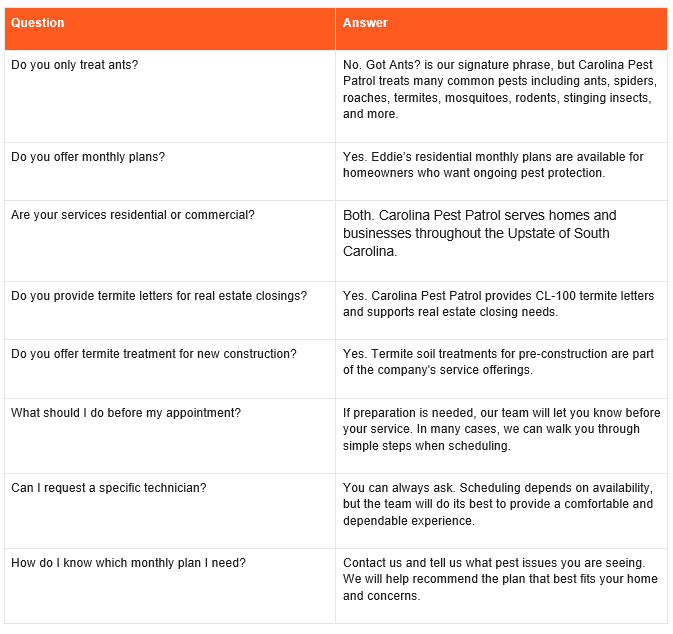Screen dimensions: 673x634
Task: Click the Upstate of South Carolina answer
Action: pyautogui.click(x=479, y=233)
